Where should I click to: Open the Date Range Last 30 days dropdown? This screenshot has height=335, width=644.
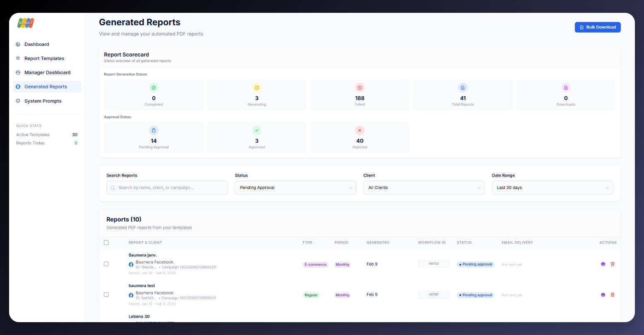pyautogui.click(x=552, y=188)
